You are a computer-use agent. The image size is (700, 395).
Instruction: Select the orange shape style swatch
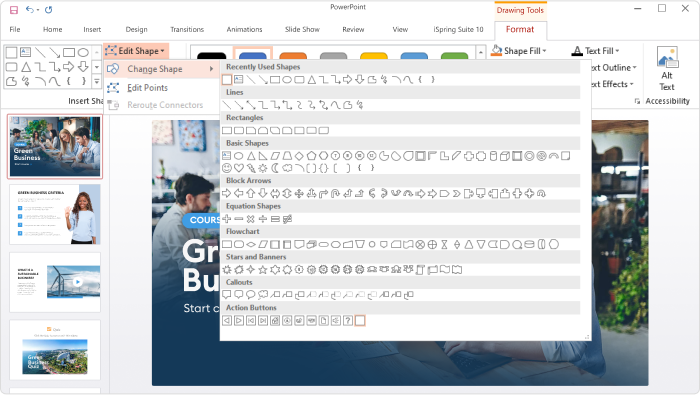[293, 56]
